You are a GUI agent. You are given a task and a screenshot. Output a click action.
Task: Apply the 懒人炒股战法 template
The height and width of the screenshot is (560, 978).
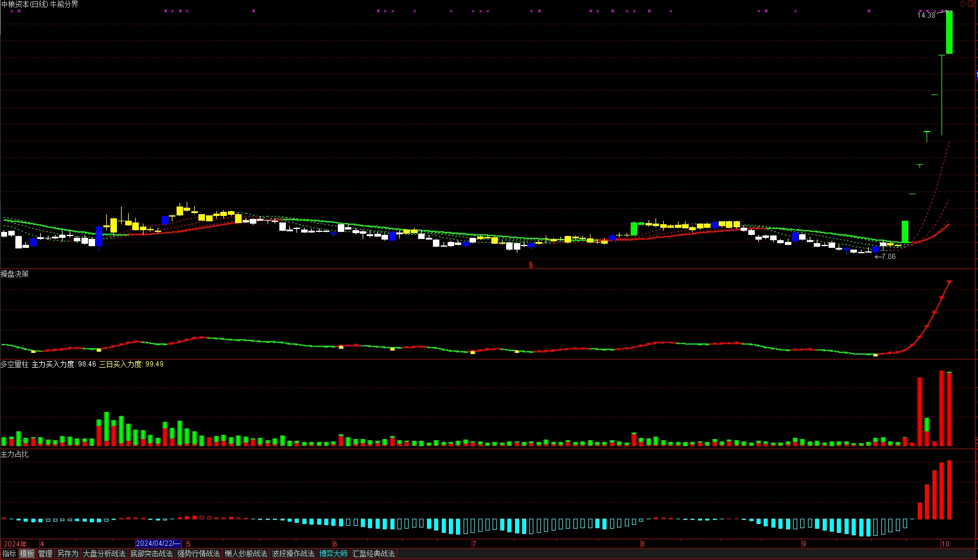[x=246, y=554]
